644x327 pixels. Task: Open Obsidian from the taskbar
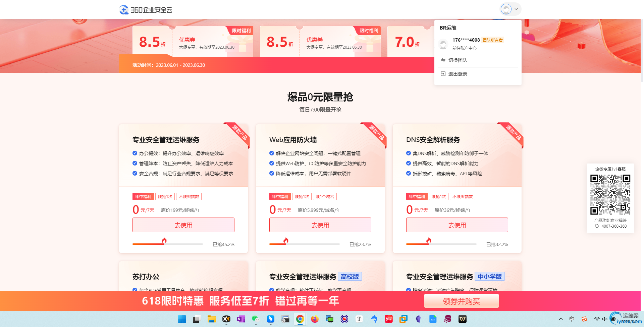pos(418,319)
